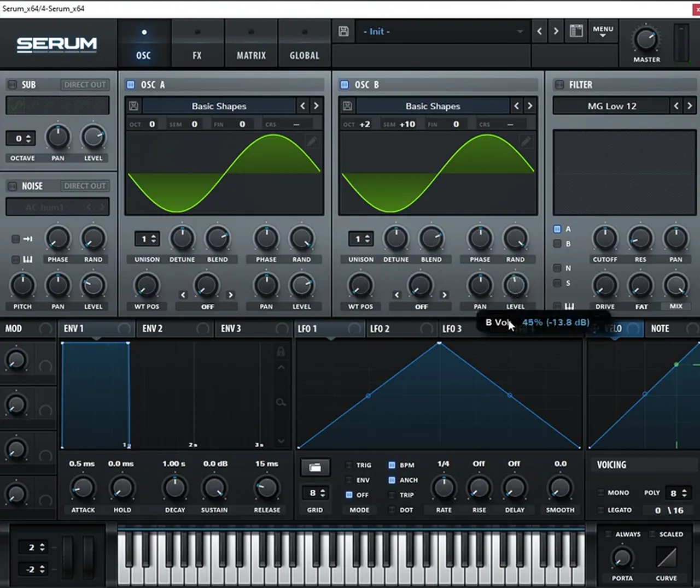Select next preset arrow in header
Image resolution: width=700 pixels, height=588 pixels.
click(556, 31)
